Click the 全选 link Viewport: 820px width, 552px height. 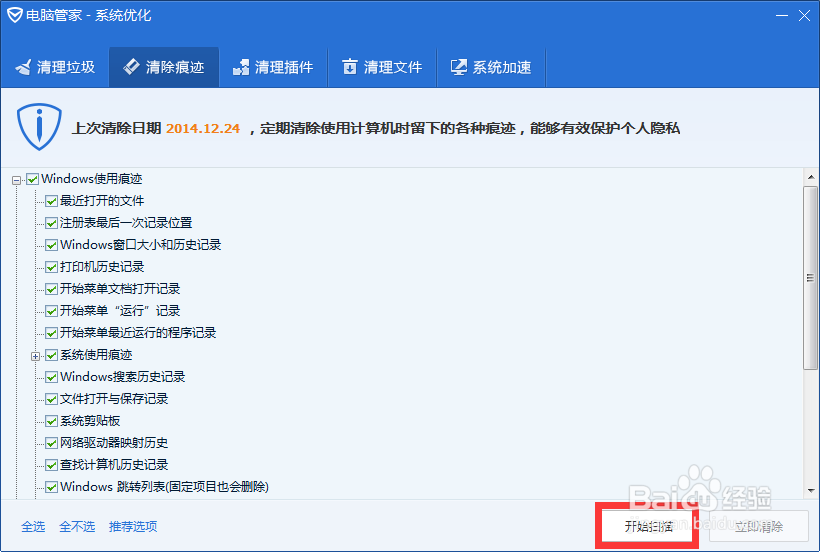pos(33,526)
